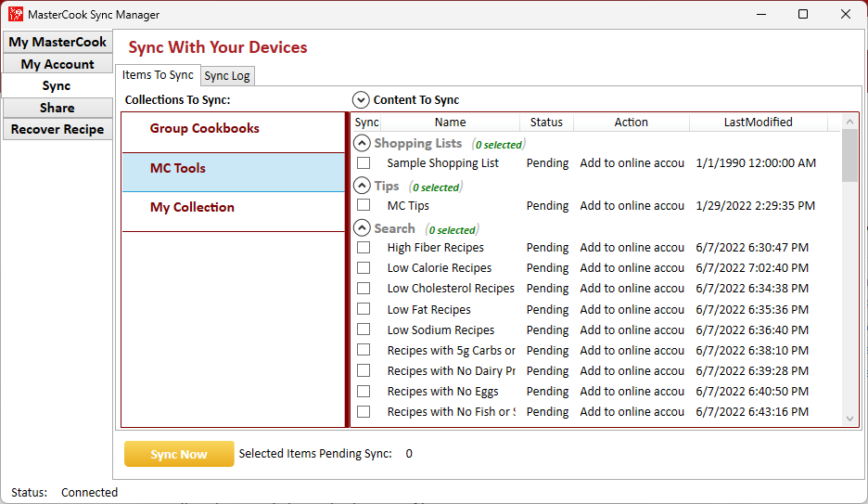Click the 1/1/1990 12:00:00 AM date cell

(x=756, y=163)
